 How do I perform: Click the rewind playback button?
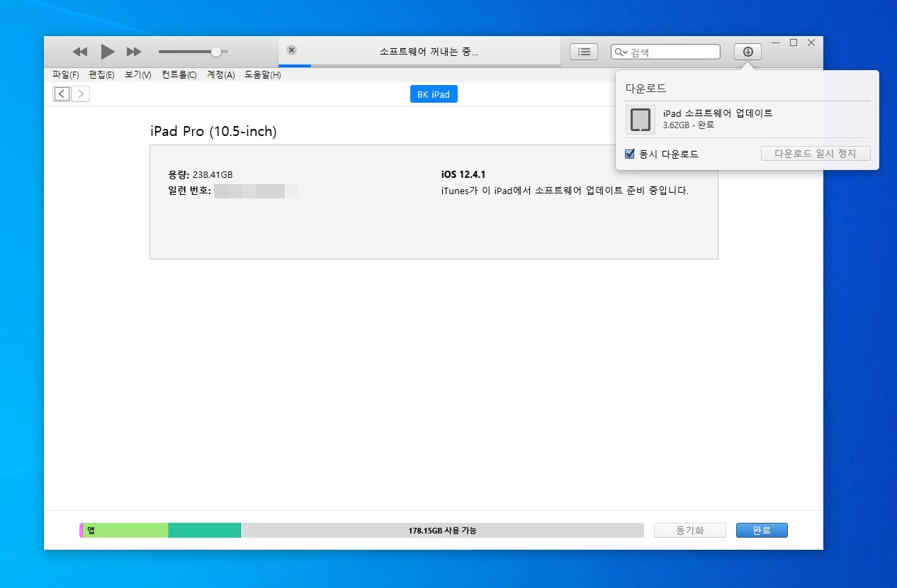[80, 52]
